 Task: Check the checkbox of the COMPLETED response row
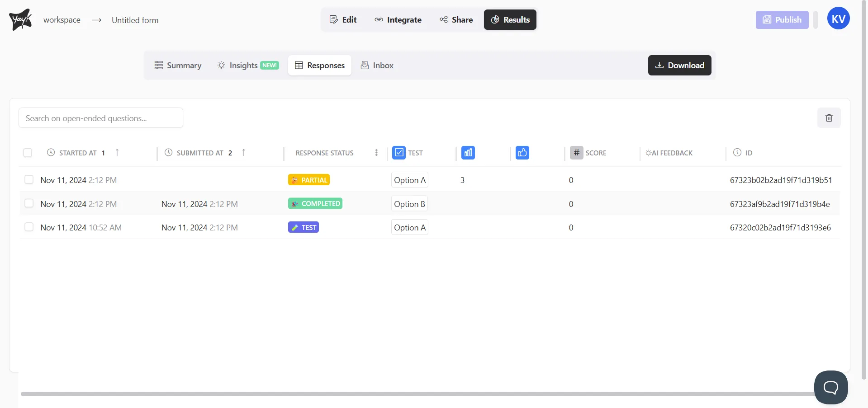pos(29,203)
